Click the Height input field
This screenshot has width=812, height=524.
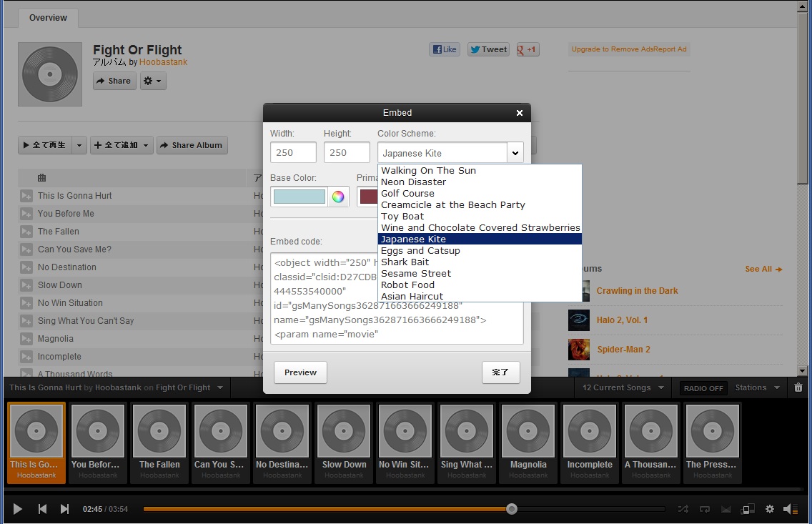click(x=347, y=153)
